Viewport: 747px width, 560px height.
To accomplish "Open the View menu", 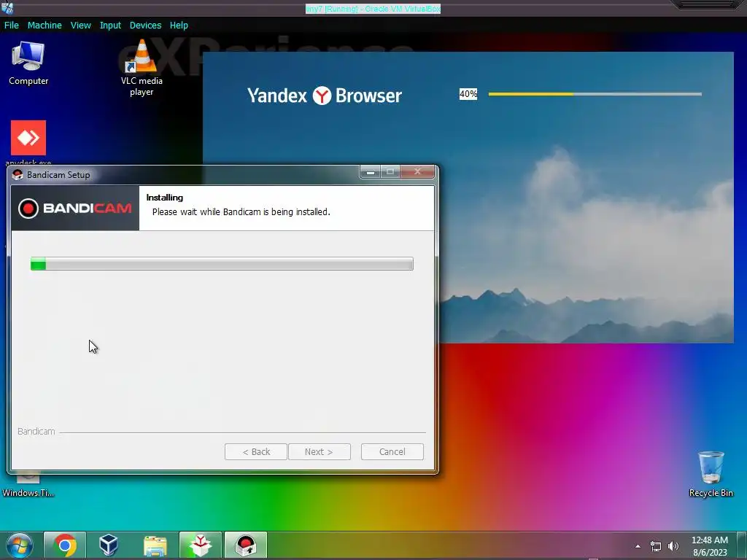I will pyautogui.click(x=80, y=26).
